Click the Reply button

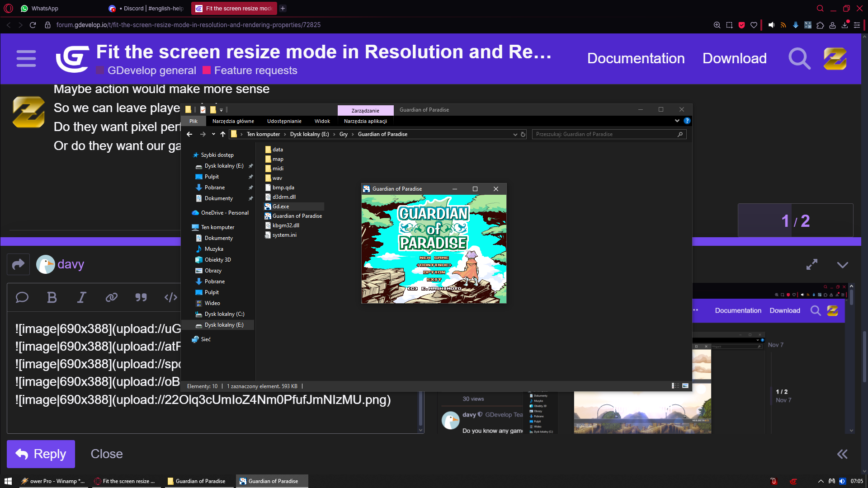41,454
